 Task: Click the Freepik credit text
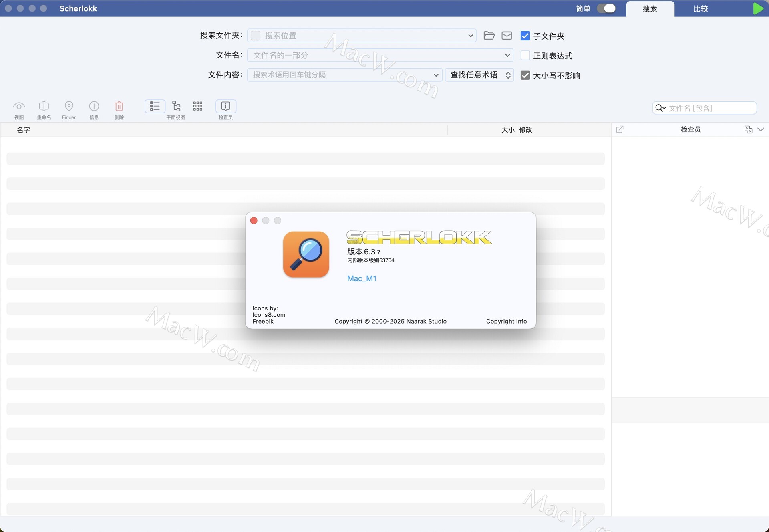click(263, 321)
